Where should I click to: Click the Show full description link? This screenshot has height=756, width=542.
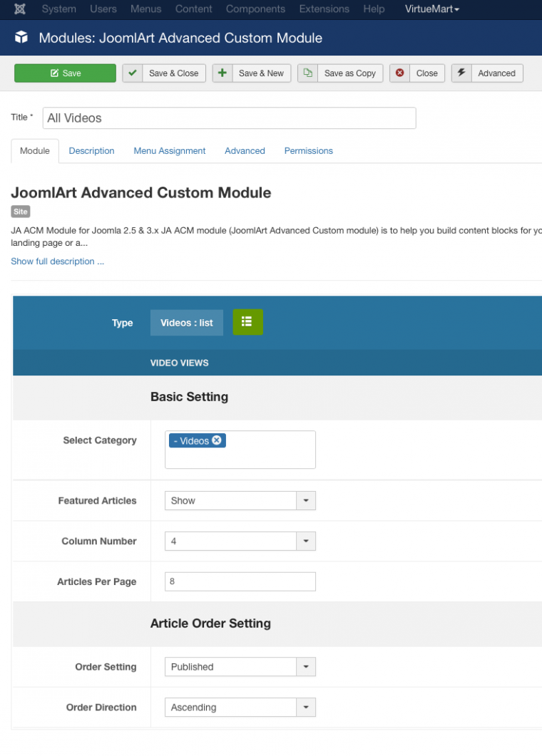(58, 262)
